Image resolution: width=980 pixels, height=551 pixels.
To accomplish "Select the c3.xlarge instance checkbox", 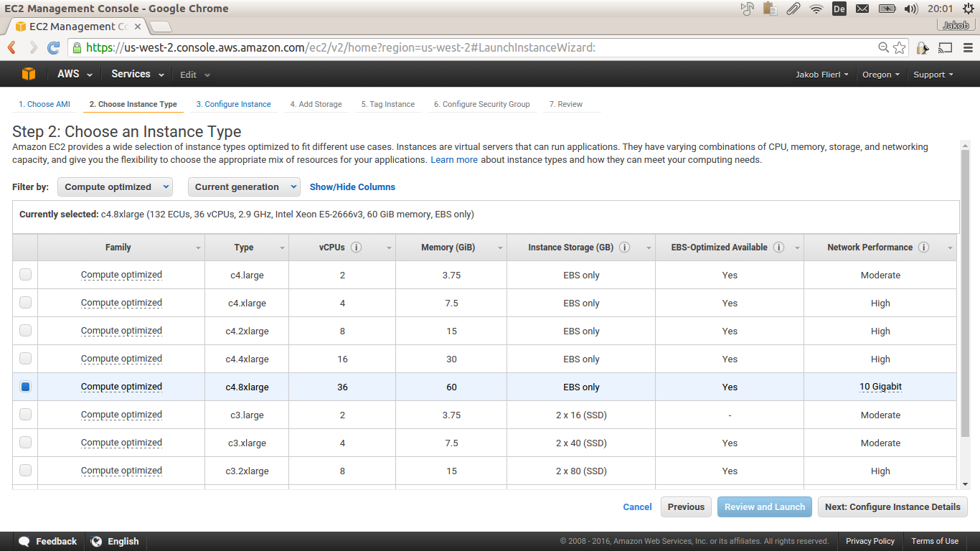I will [25, 442].
